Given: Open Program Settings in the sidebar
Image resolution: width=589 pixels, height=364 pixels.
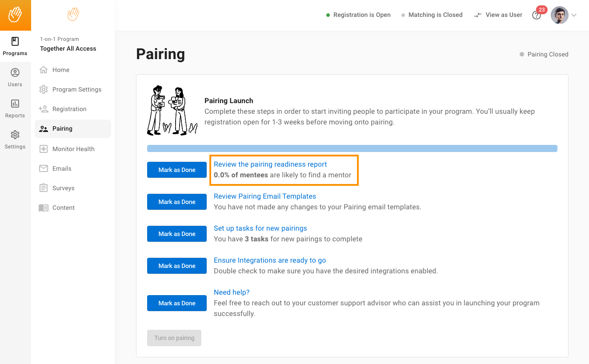Looking at the screenshot, I should click(77, 89).
